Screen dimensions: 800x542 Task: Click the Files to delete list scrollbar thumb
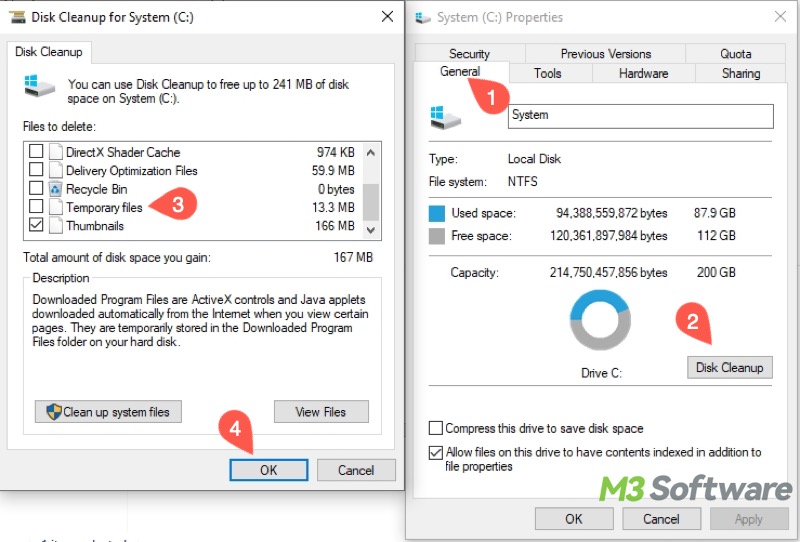pyautogui.click(x=370, y=202)
